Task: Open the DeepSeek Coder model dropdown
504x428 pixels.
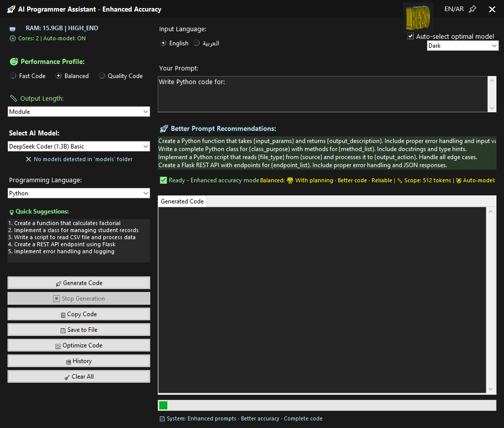Action: point(79,147)
